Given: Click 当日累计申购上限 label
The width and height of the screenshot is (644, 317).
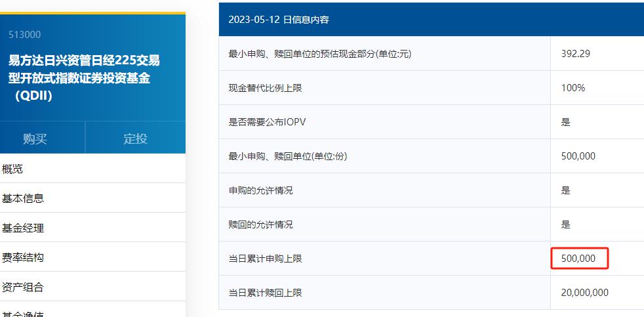Looking at the screenshot, I should click(x=266, y=259).
